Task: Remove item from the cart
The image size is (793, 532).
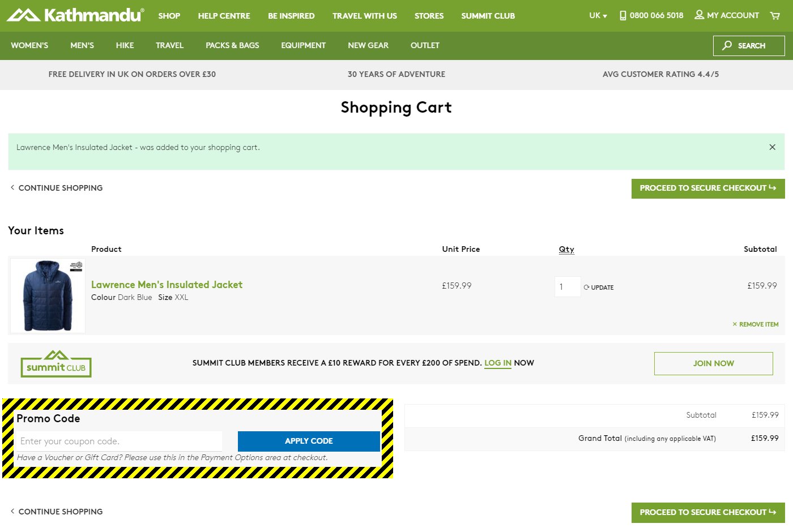Action: [x=756, y=324]
